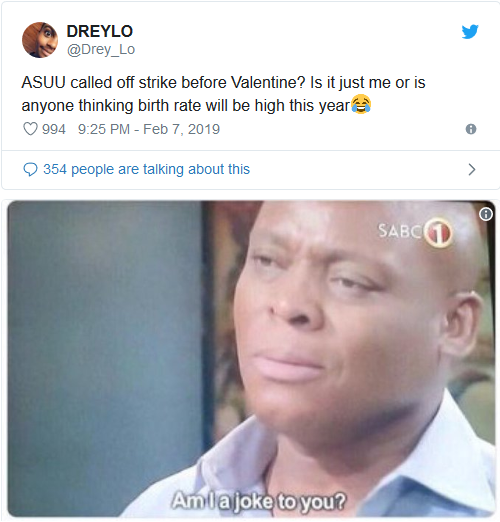Click the tears of joy emoji
Viewport: 500px width, 522px height.
[x=361, y=104]
